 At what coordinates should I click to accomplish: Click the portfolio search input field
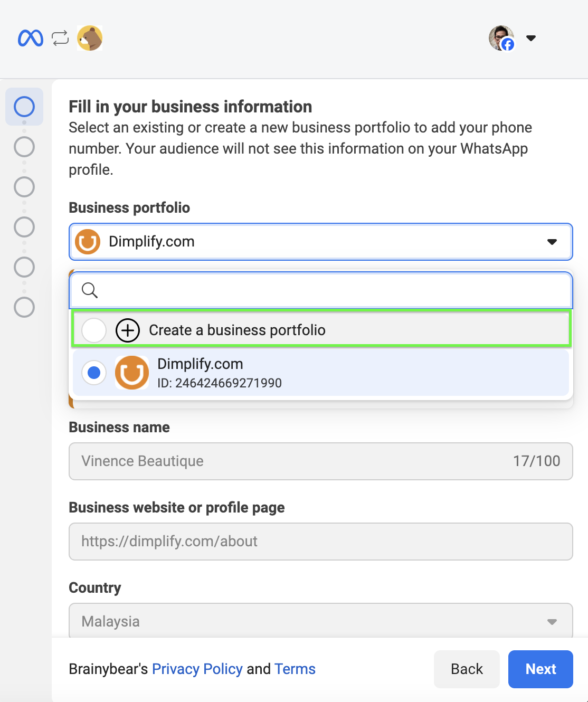coord(321,290)
